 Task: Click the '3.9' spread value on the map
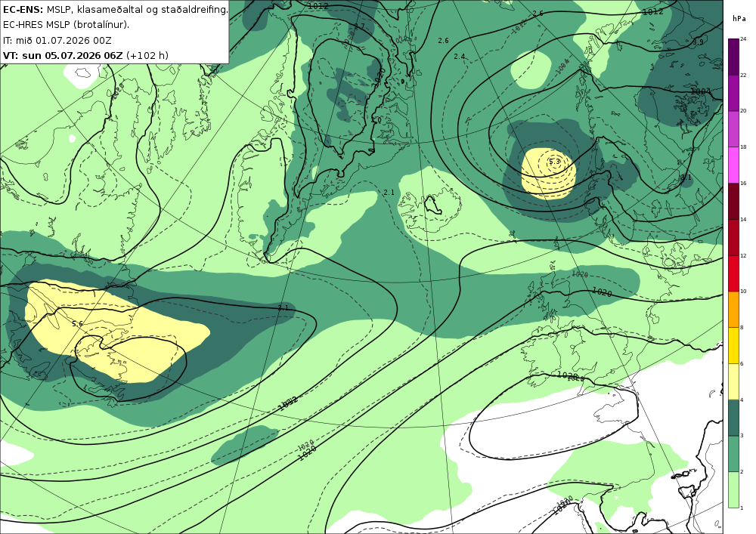[698, 42]
